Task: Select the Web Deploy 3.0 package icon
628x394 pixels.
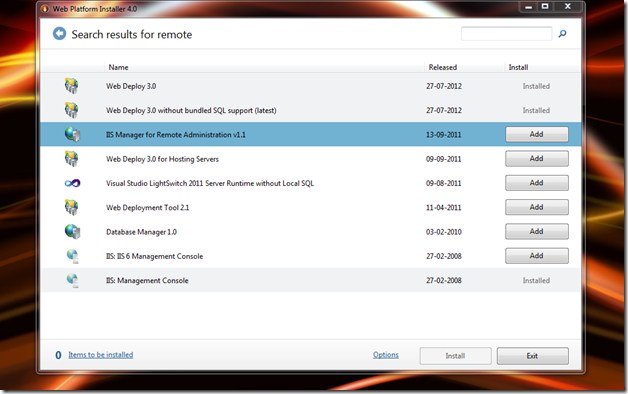Action: pos(72,86)
